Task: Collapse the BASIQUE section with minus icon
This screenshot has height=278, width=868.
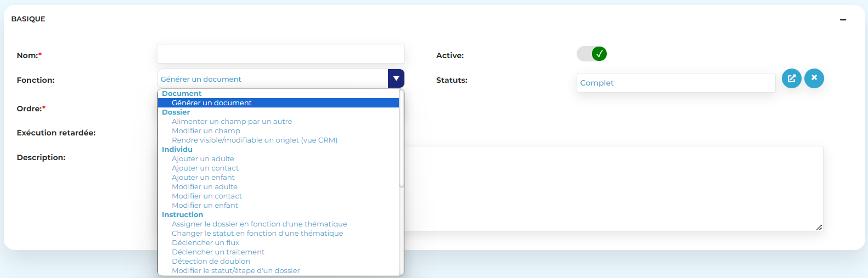Action: click(843, 20)
